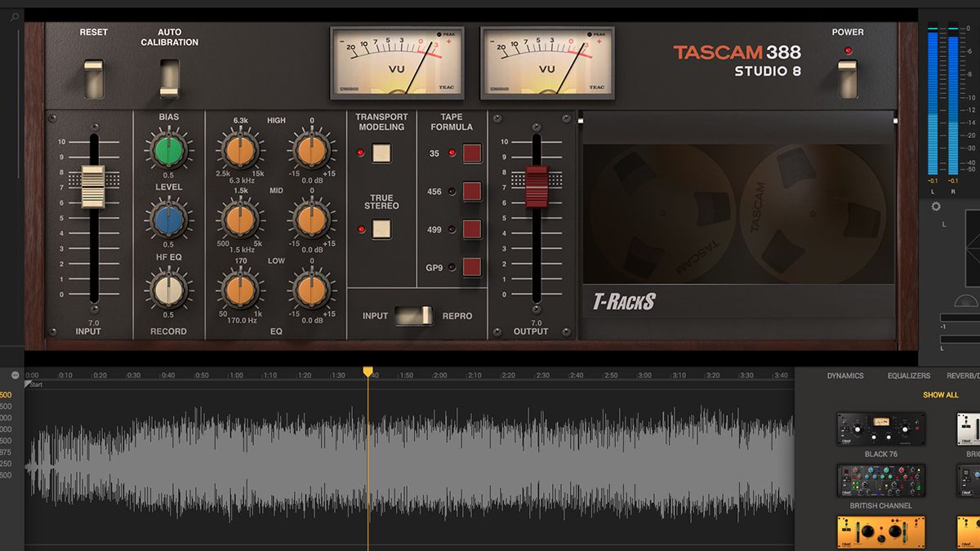Click the 170.0 Hz readout
This screenshot has width=980, height=551.
click(241, 321)
